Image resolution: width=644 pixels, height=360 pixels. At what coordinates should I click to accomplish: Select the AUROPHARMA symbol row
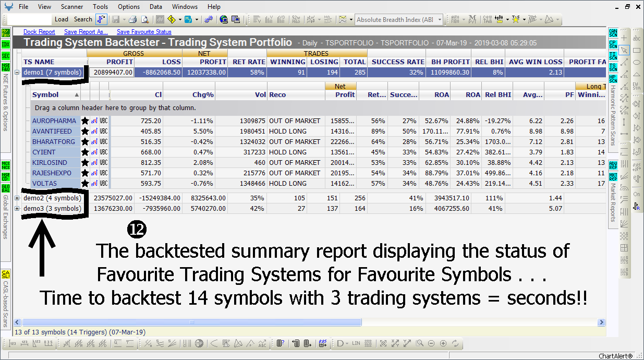click(54, 121)
